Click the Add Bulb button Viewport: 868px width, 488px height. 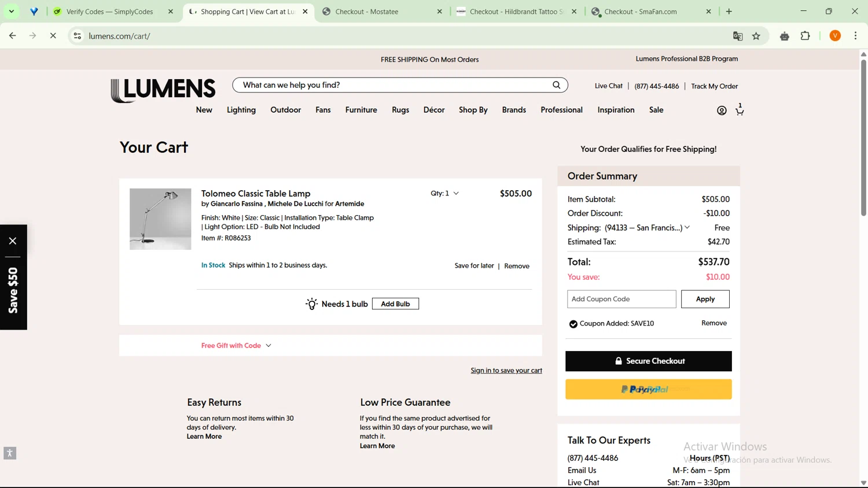point(395,304)
